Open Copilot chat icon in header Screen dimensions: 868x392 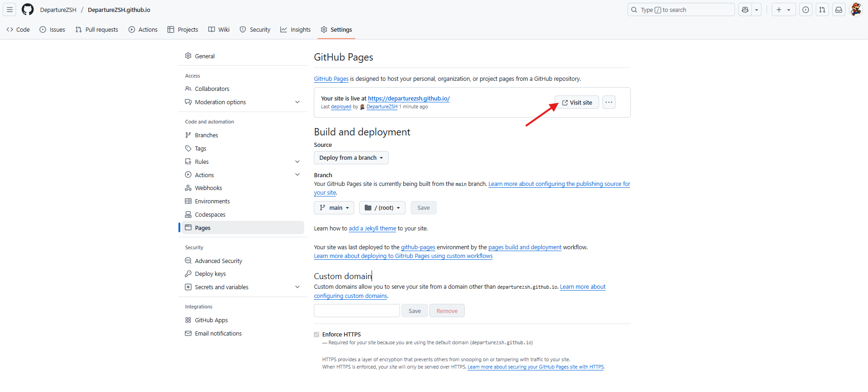745,10
